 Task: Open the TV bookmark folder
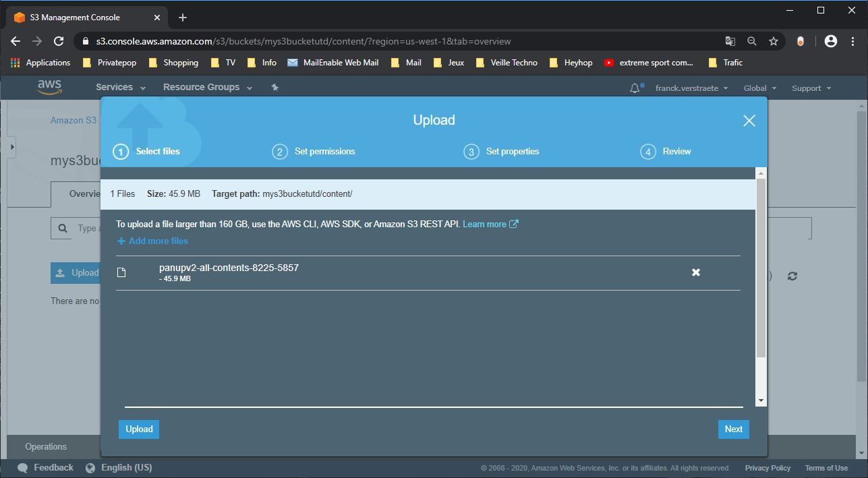point(223,63)
